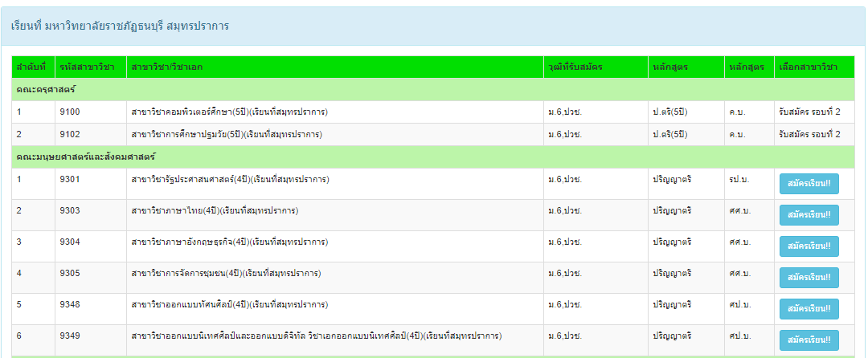Select สาขาวิชารัฐประศาสนศาสตร์(4ปี) program name
Image resolution: width=868 pixels, height=358 pixels.
pyautogui.click(x=231, y=180)
